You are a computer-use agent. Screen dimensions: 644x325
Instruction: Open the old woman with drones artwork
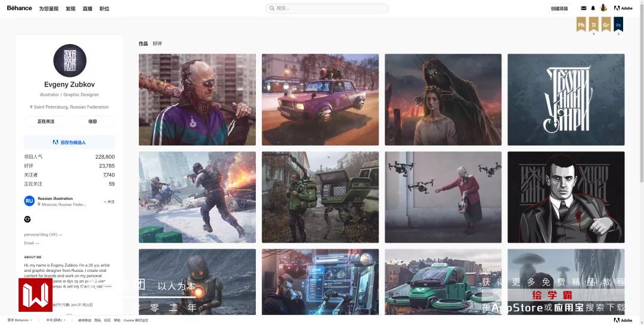click(443, 197)
